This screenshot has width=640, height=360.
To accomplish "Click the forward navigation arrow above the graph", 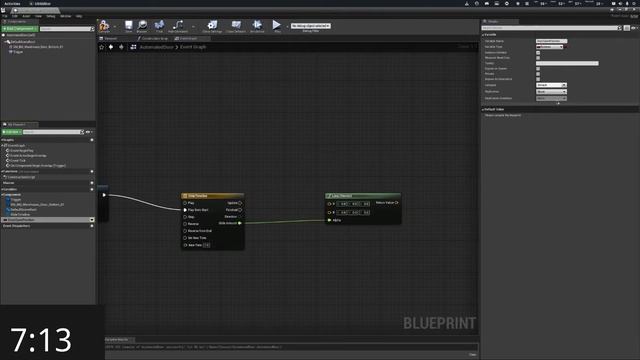I will (121, 47).
